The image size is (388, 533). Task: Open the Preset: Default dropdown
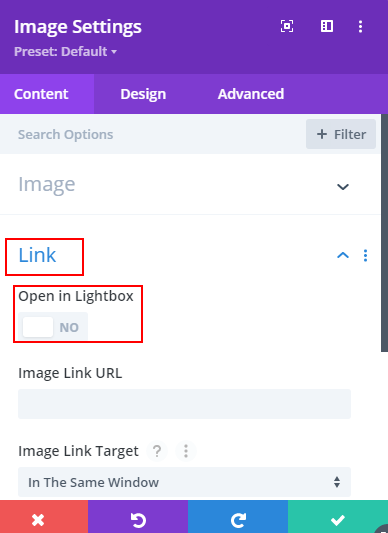coord(65,52)
